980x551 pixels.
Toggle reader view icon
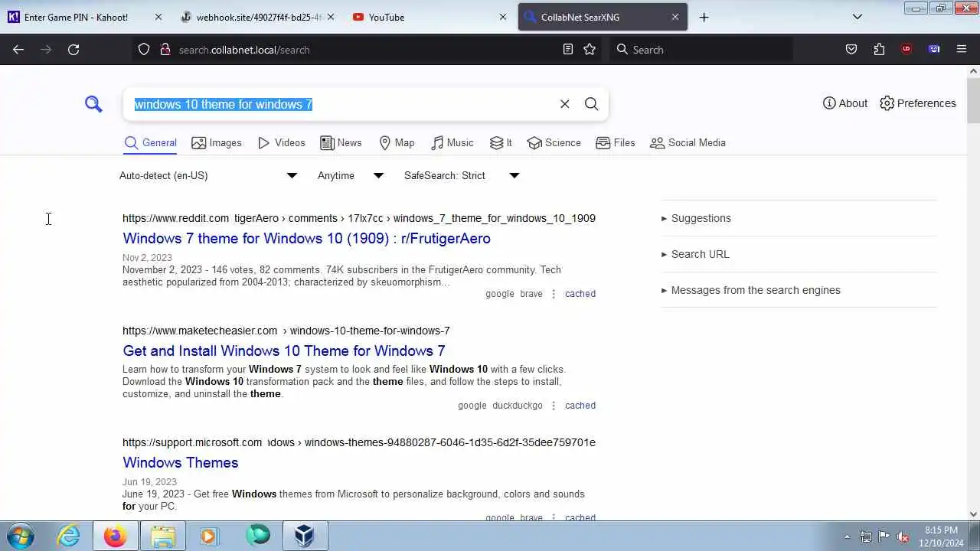click(x=568, y=50)
